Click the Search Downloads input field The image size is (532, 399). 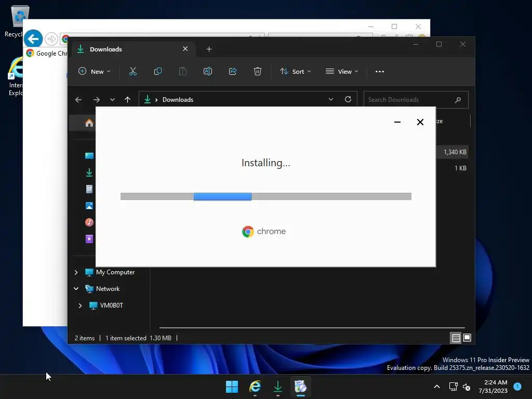point(416,100)
